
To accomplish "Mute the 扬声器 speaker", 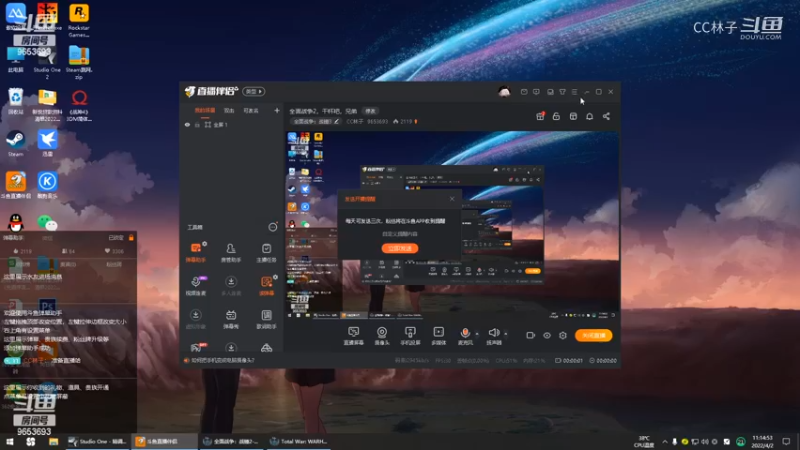I will pos(494,336).
